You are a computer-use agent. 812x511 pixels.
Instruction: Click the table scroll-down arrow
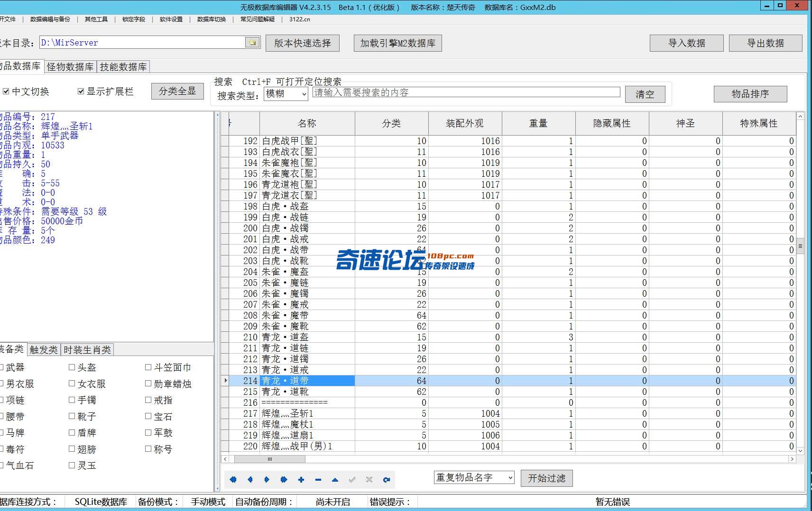pos(801,451)
